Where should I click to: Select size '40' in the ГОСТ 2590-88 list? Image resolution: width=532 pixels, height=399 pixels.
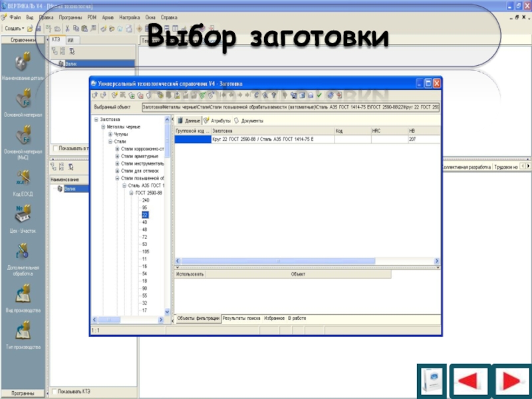pyautogui.click(x=144, y=222)
